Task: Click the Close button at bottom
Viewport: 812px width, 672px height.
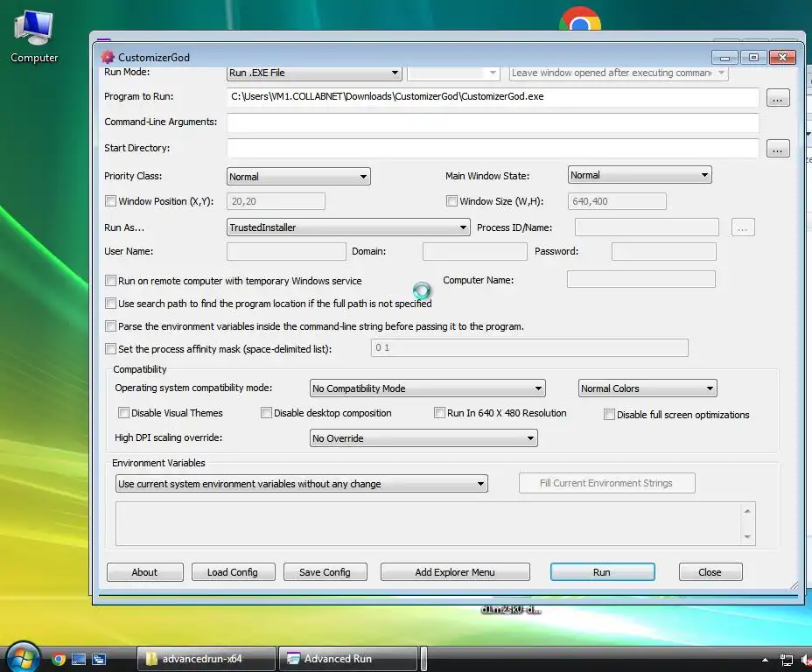Action: (710, 572)
